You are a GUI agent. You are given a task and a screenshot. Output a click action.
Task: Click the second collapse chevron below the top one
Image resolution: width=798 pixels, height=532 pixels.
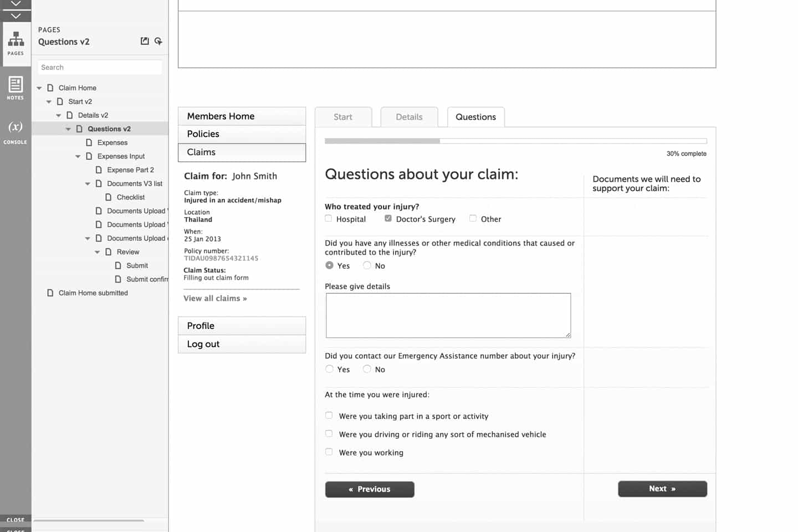tap(16, 16)
